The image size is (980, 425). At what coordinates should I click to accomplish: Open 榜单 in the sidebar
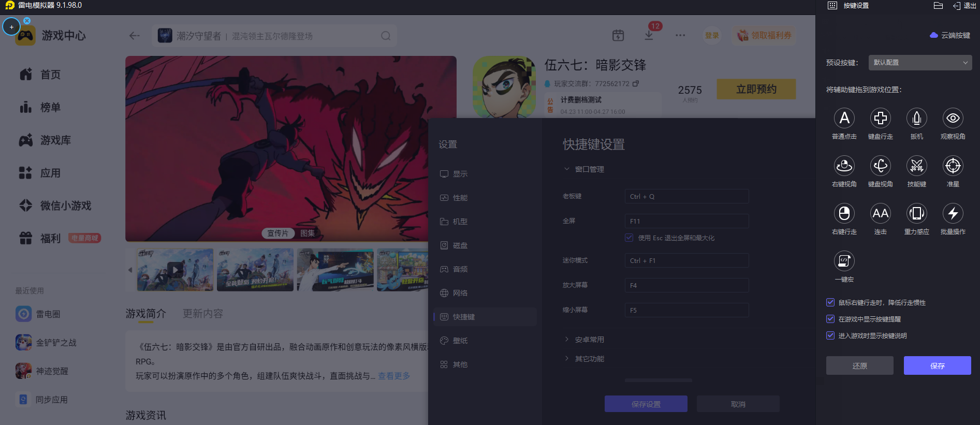pyautogui.click(x=40, y=107)
